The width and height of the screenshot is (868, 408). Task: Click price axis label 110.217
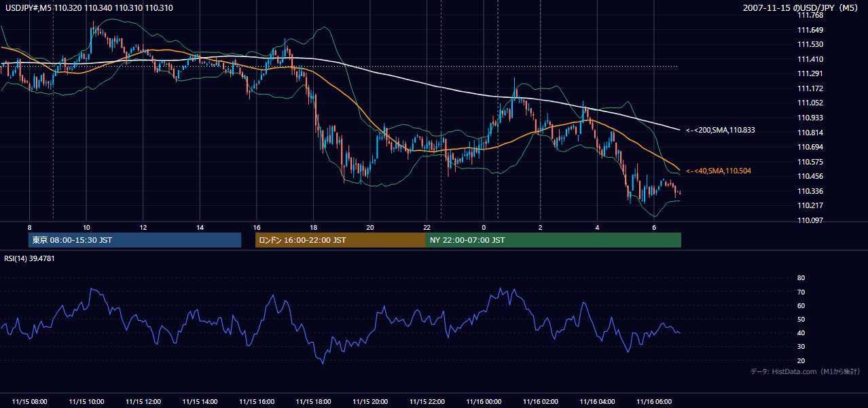pos(810,205)
